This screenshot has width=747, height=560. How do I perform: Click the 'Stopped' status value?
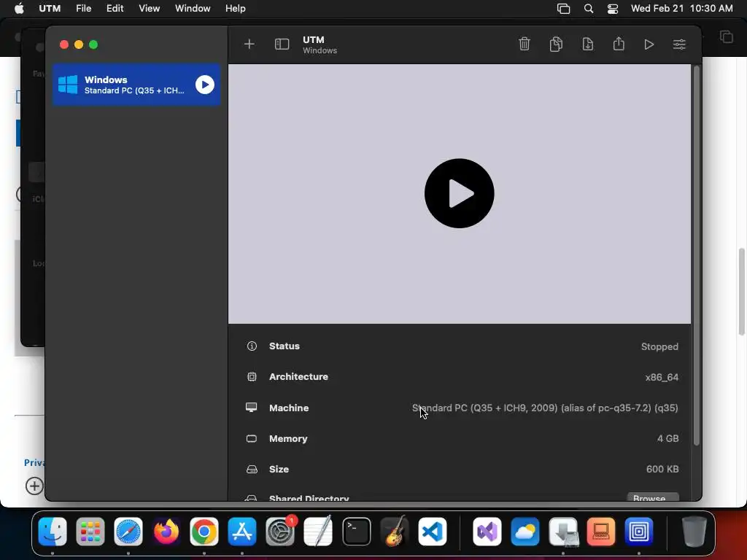pyautogui.click(x=659, y=346)
